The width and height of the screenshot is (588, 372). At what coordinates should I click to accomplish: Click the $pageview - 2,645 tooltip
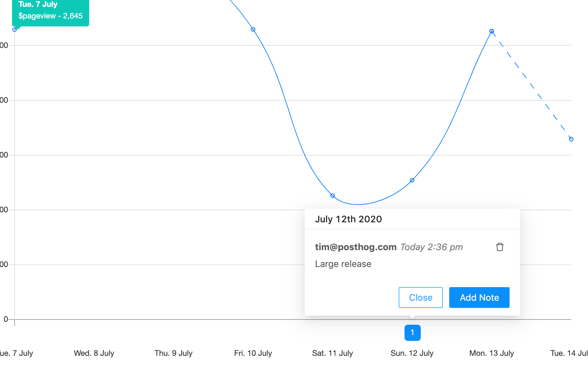(51, 16)
